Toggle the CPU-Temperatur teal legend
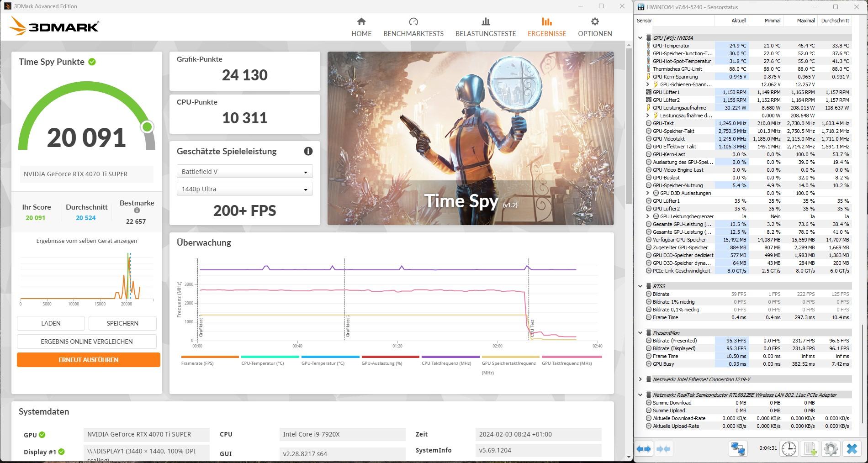 270,361
